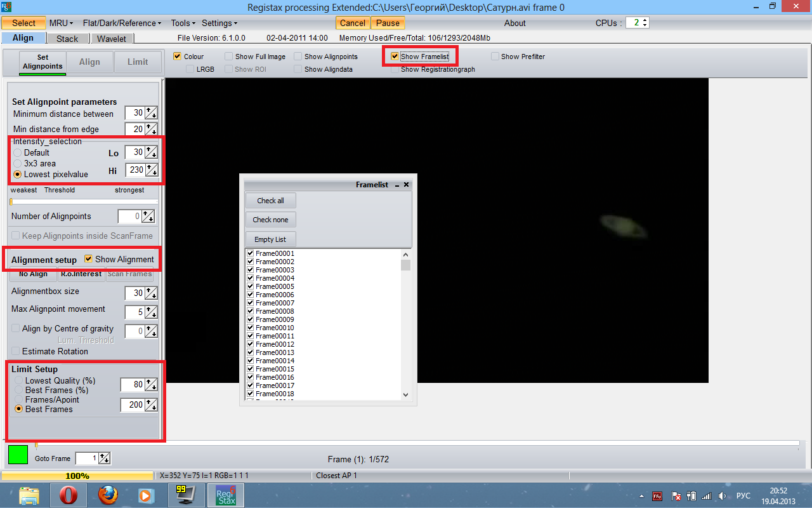Adjust Alignmentbox size stepper

pyautogui.click(x=151, y=293)
